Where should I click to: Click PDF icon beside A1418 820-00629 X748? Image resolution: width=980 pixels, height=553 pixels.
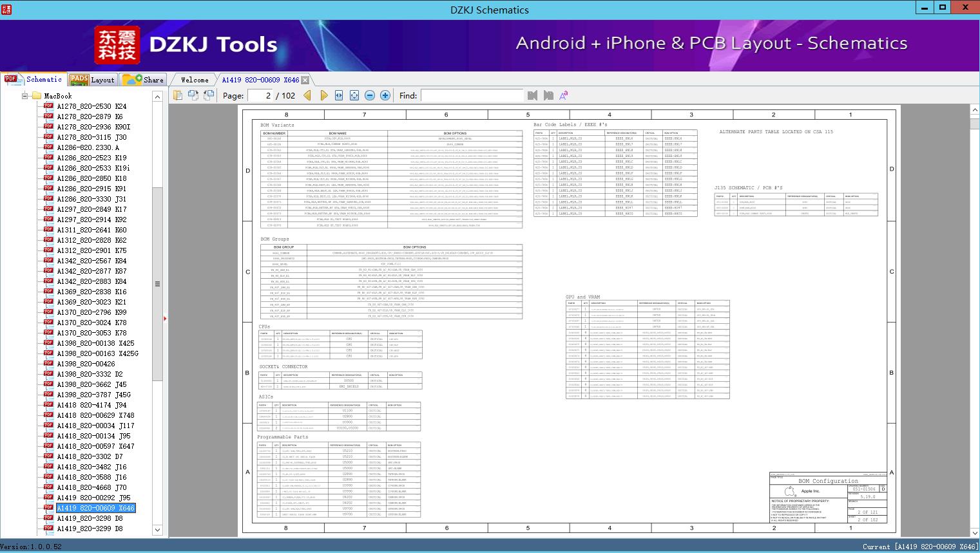[x=48, y=415]
